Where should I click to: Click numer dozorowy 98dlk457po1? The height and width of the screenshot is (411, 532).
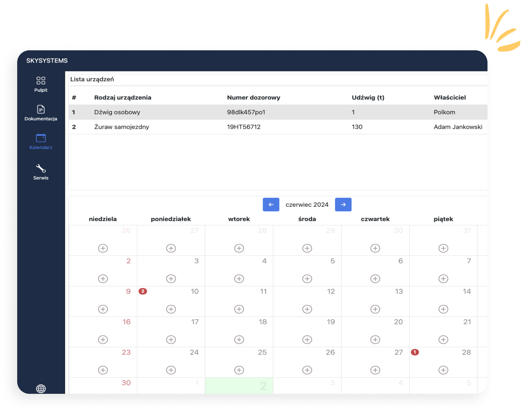[x=246, y=112]
